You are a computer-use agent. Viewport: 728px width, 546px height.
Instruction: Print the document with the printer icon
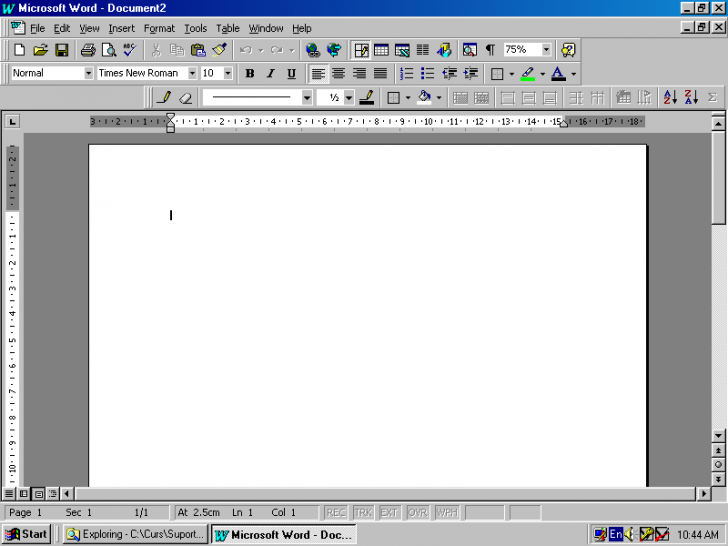pos(88,50)
